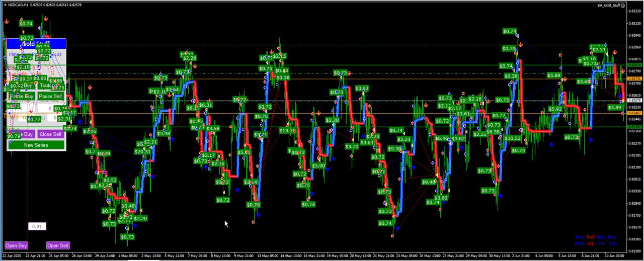Select the orange 0.82731 price level label
This screenshot has width=644, height=261.
click(x=635, y=79)
